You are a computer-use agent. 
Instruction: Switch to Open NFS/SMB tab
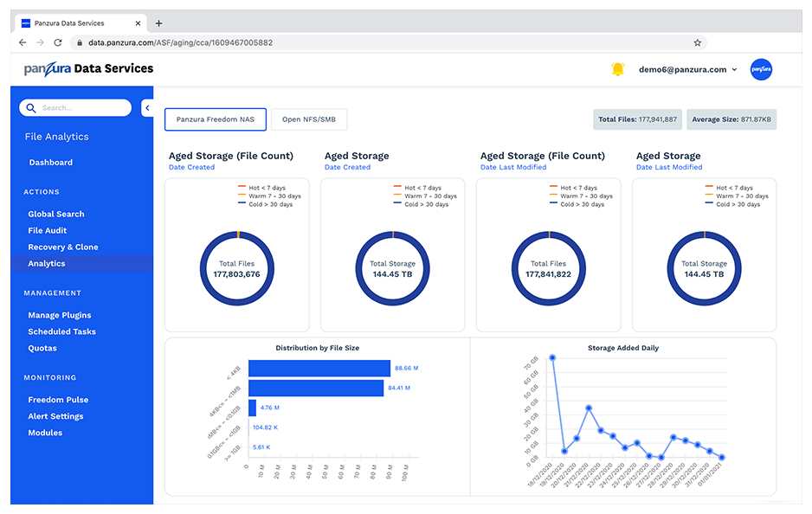pos(309,119)
